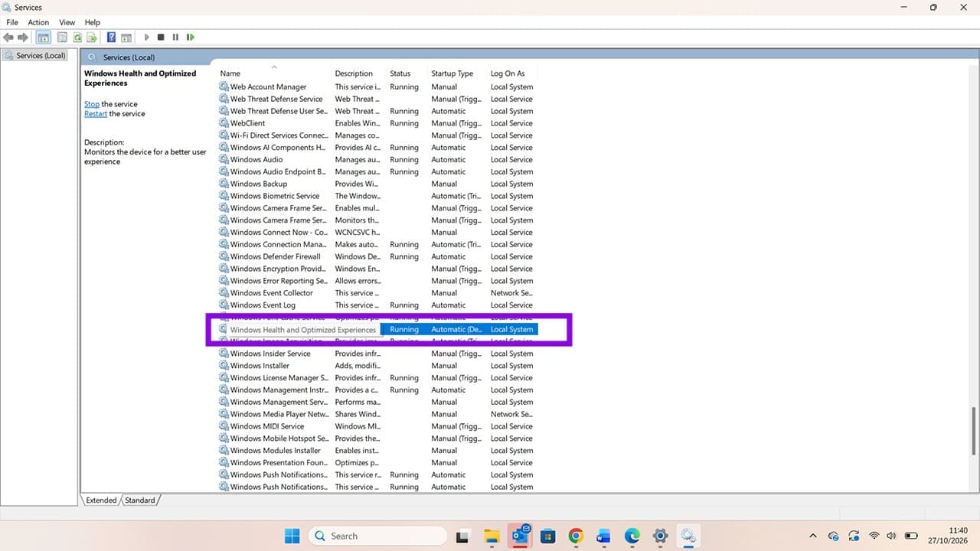Screen dimensions: 980x551
Task: Refresh the services list via toolbar icon
Action: pos(77,37)
